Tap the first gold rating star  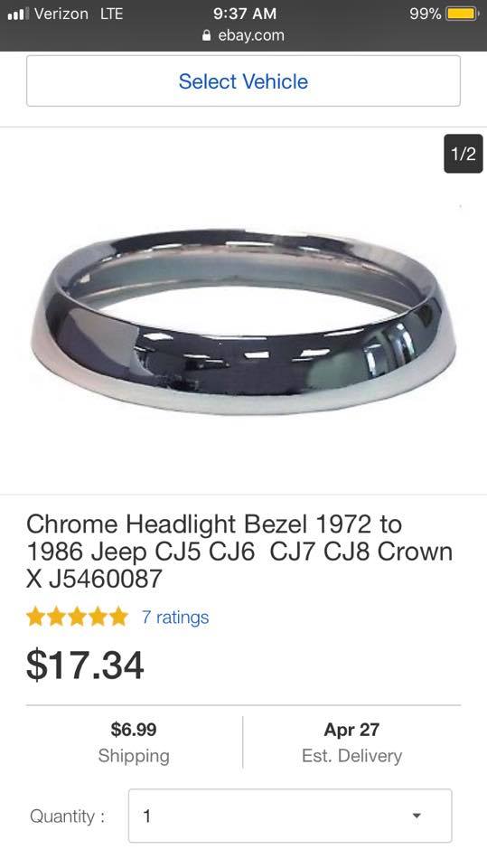coord(36,617)
